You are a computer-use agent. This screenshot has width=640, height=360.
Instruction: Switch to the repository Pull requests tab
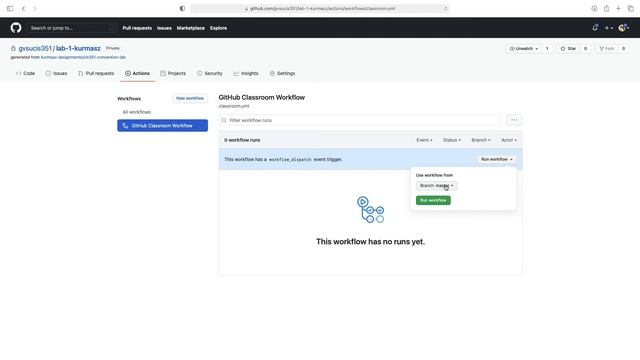coord(96,73)
